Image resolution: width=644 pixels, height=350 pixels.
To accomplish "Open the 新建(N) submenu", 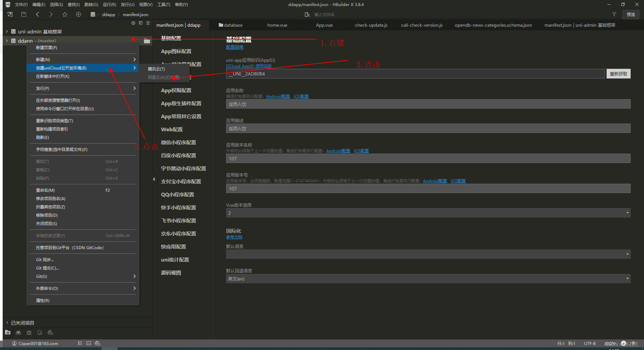I will tap(83, 59).
